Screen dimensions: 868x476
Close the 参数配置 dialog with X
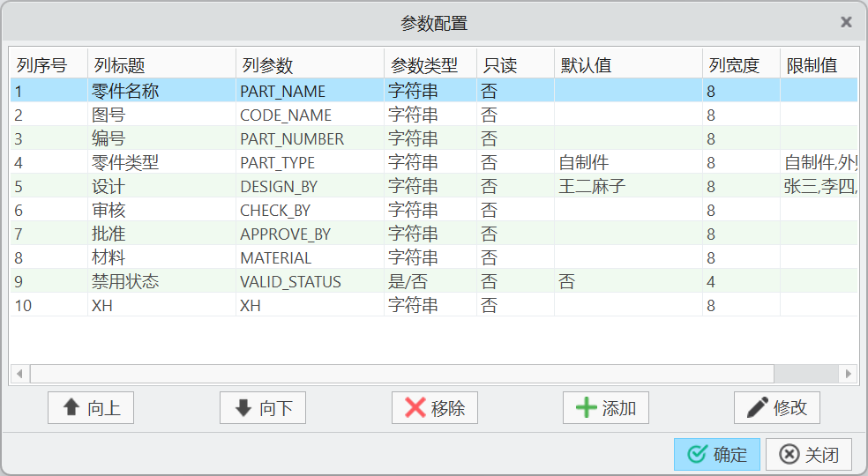coord(846,23)
